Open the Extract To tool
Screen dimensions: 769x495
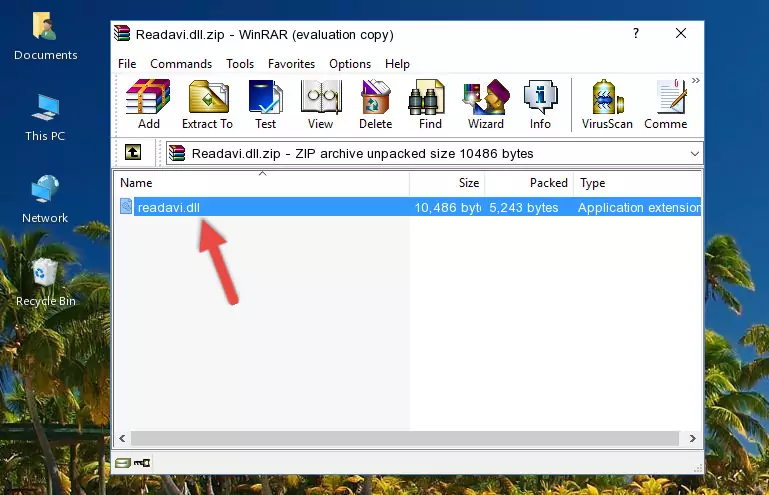point(207,104)
